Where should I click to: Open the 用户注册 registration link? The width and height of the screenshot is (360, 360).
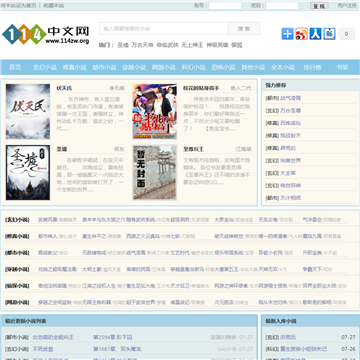coord(347,5)
